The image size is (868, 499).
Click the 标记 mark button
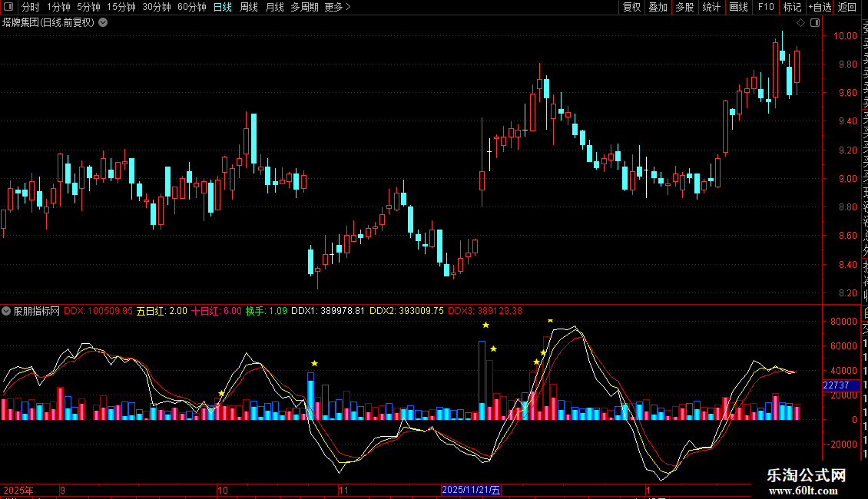792,7
